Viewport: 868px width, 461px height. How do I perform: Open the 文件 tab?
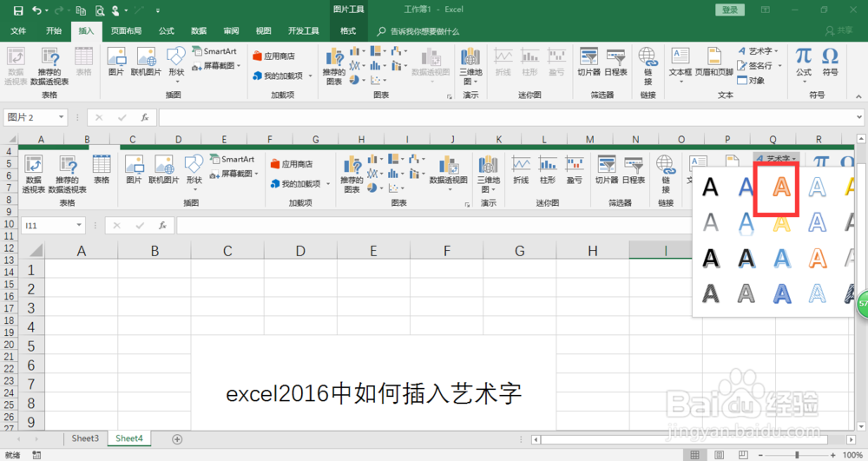[18, 31]
